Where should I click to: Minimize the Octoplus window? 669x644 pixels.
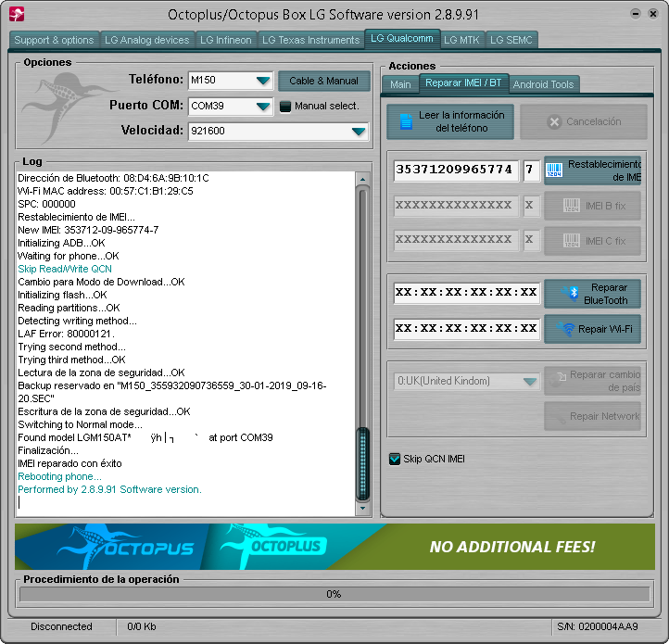(636, 14)
